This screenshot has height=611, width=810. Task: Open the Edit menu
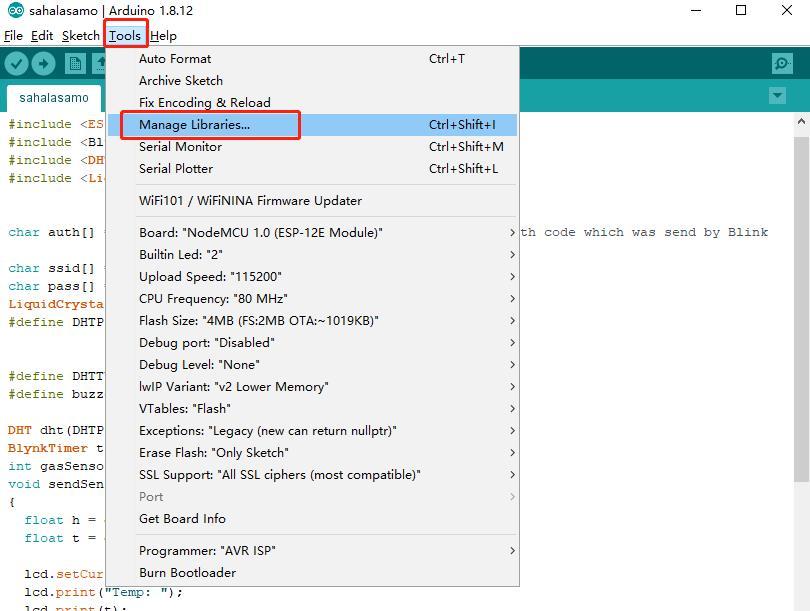(x=42, y=36)
